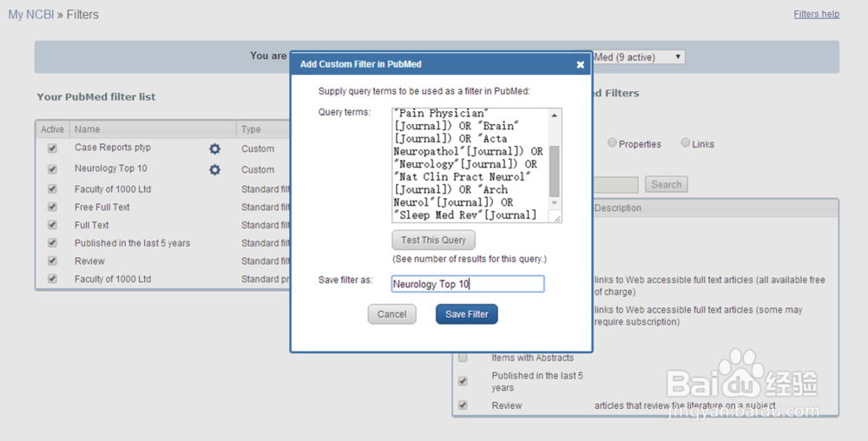This screenshot has width=868, height=441.
Task: Go to My NCBI breadcrumb link
Action: [28, 15]
